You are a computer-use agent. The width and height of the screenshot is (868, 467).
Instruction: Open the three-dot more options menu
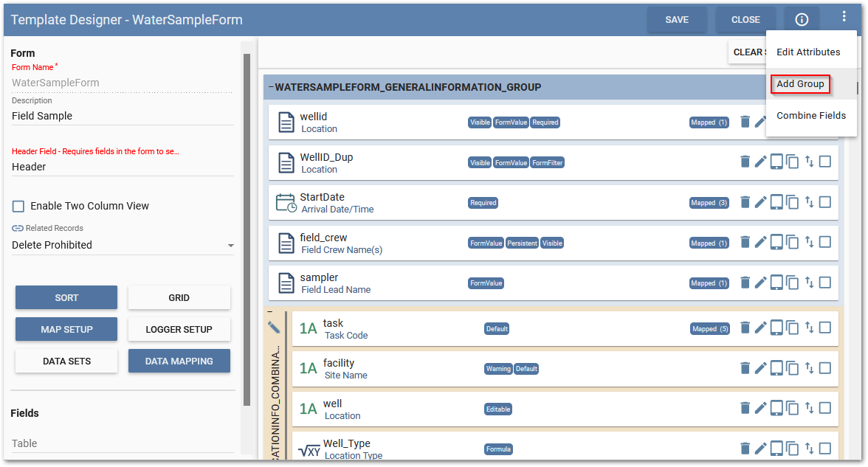coord(844,17)
